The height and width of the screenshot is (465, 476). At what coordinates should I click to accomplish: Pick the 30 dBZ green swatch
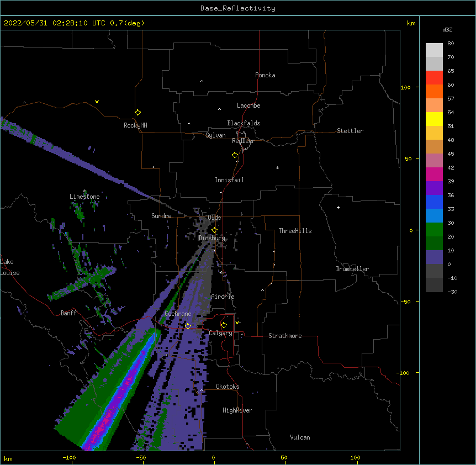click(434, 230)
